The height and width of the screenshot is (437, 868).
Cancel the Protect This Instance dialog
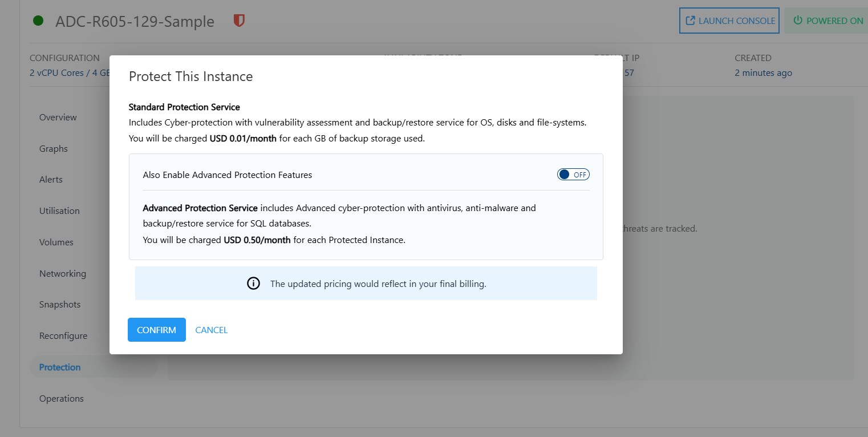(x=211, y=330)
